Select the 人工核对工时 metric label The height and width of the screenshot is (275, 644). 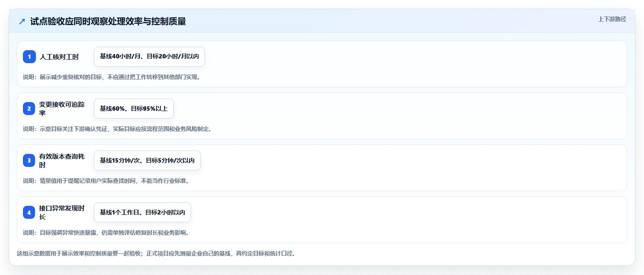tap(59, 57)
